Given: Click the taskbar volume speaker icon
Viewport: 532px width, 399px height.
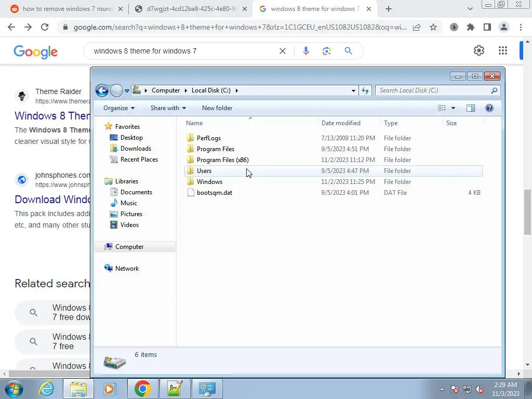Looking at the screenshot, I should click(x=480, y=390).
